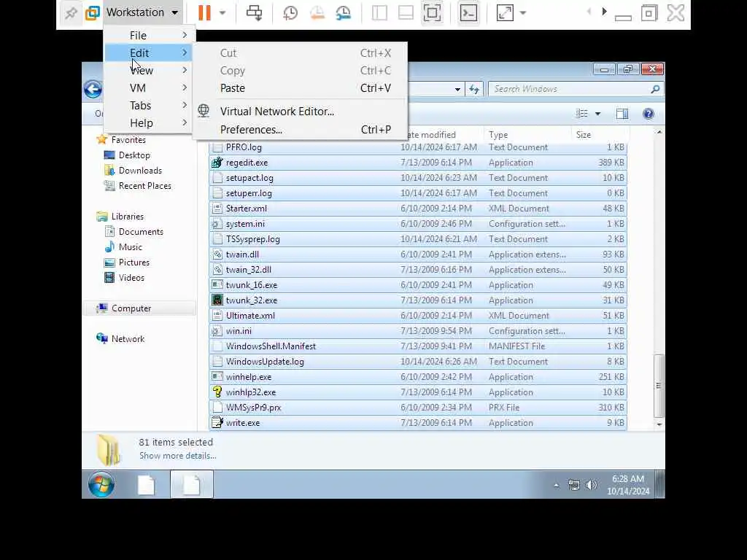Screen dimensions: 747x560
Task: Expand the pause power options arrow
Action: pos(222,13)
